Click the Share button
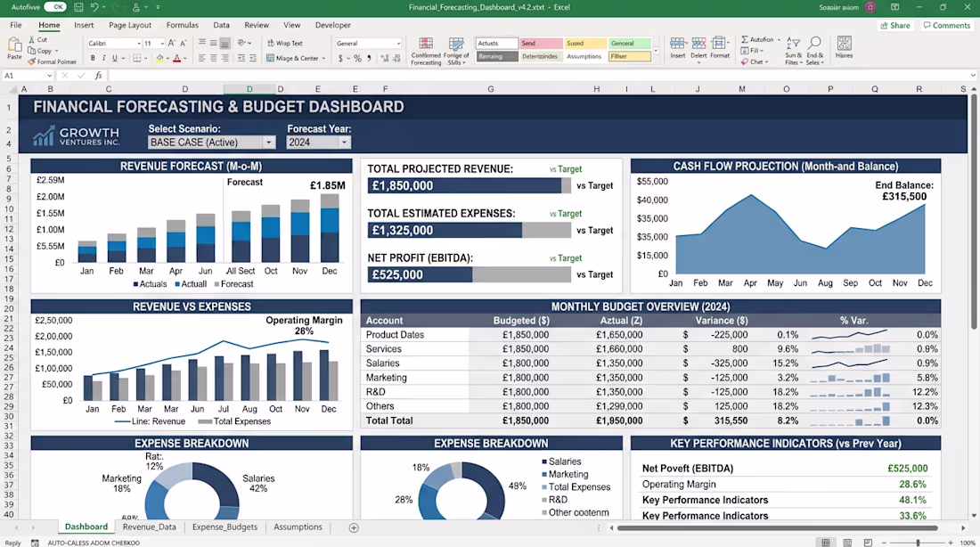 [895, 26]
